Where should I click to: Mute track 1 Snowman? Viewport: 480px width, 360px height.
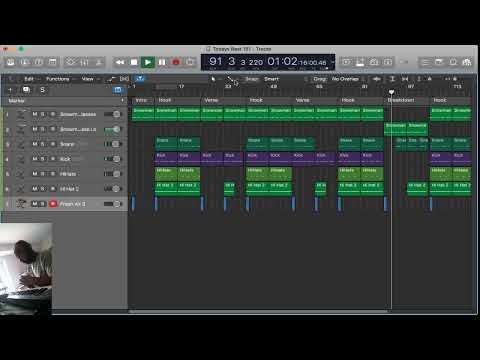click(35, 114)
